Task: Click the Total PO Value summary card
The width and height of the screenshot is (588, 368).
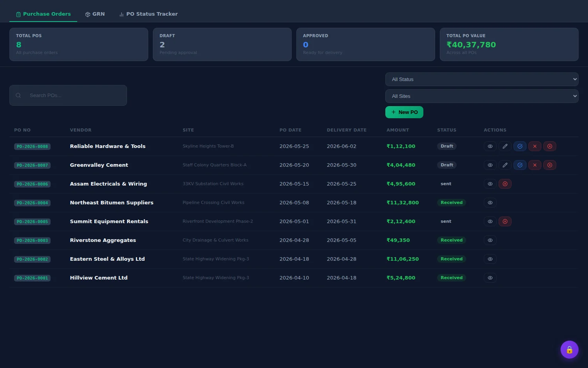Action: pyautogui.click(x=509, y=44)
